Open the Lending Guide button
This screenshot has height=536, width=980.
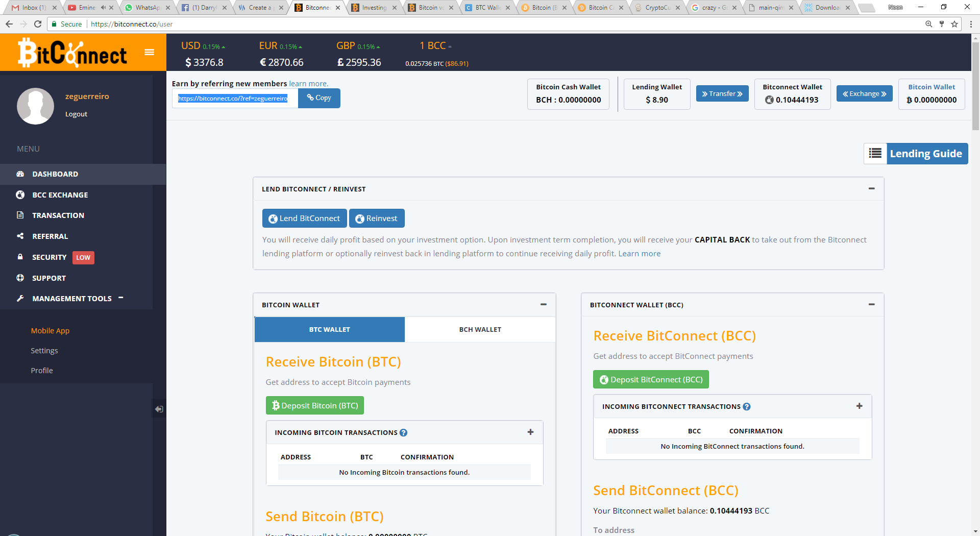[x=926, y=154]
